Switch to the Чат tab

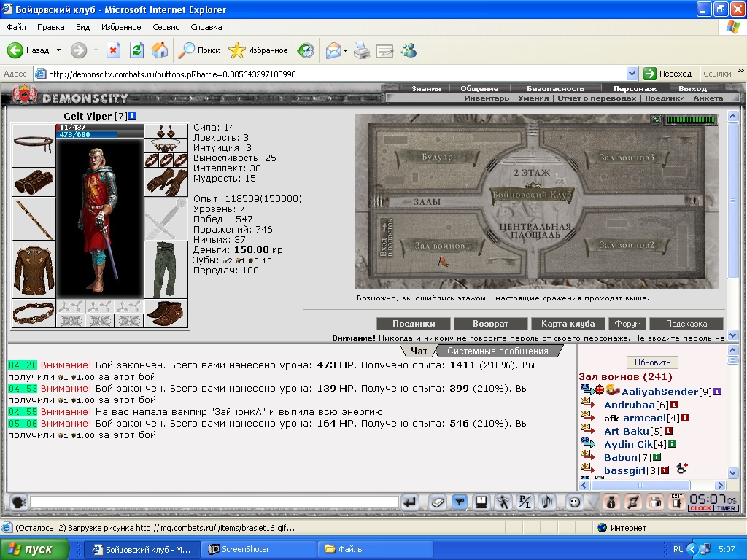[x=419, y=351]
